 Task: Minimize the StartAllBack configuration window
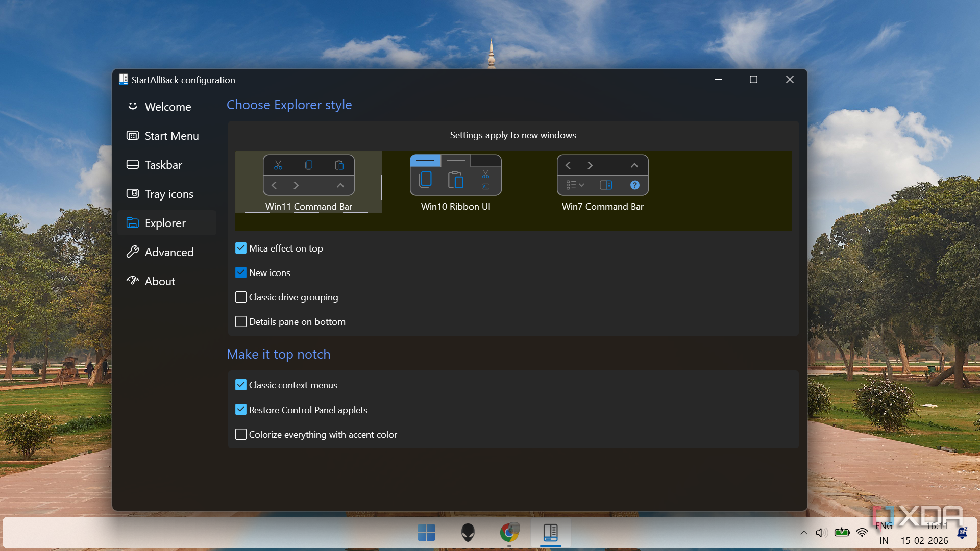[718, 80]
